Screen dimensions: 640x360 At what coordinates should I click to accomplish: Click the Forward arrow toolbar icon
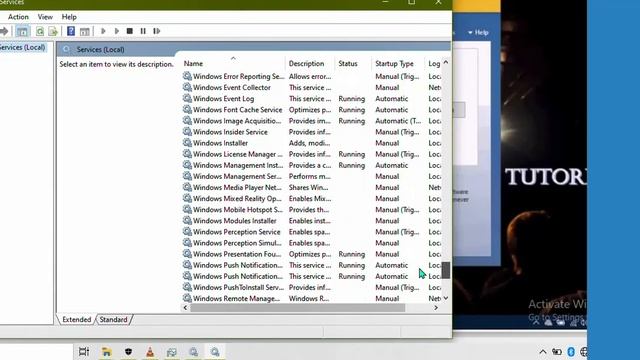(4, 31)
